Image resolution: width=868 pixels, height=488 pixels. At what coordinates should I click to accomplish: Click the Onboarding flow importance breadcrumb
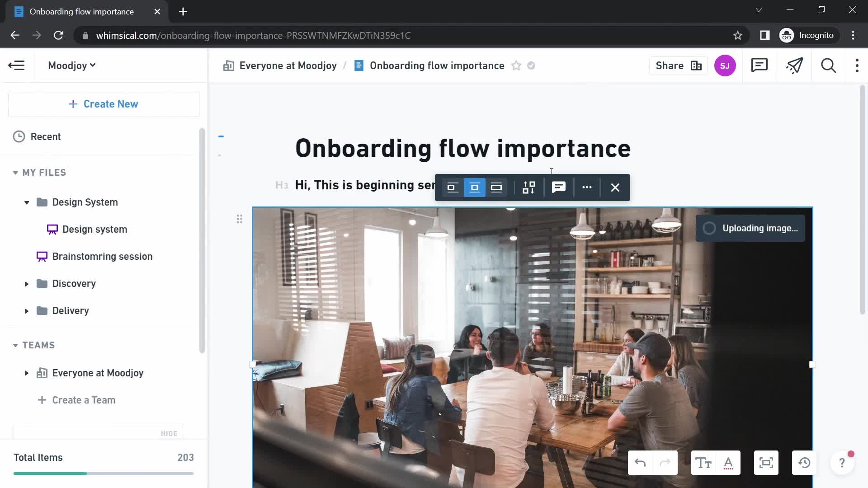(x=438, y=65)
